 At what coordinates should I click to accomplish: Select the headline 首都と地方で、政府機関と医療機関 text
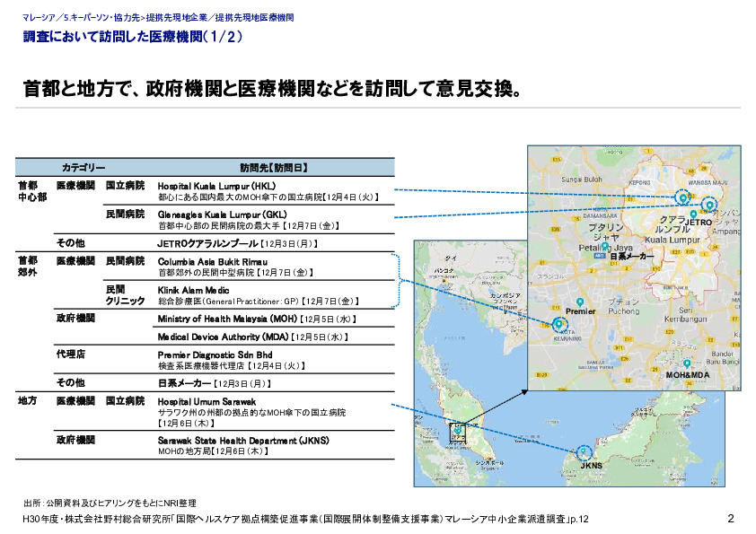coord(271,89)
